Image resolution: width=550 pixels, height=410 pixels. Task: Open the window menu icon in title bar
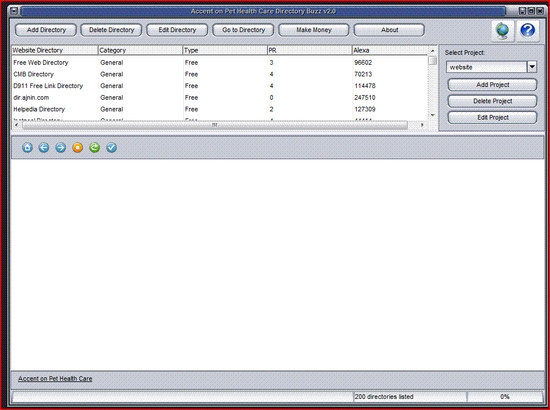tap(14, 11)
